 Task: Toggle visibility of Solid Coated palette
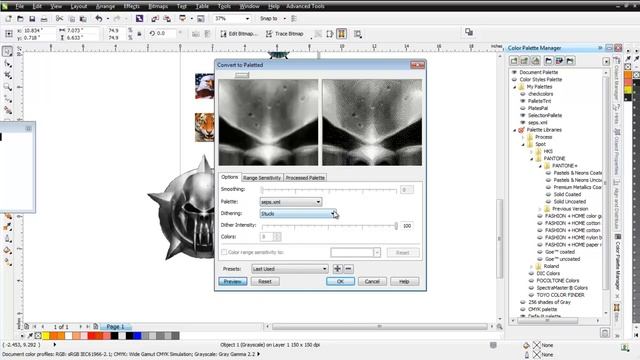pos(549,194)
